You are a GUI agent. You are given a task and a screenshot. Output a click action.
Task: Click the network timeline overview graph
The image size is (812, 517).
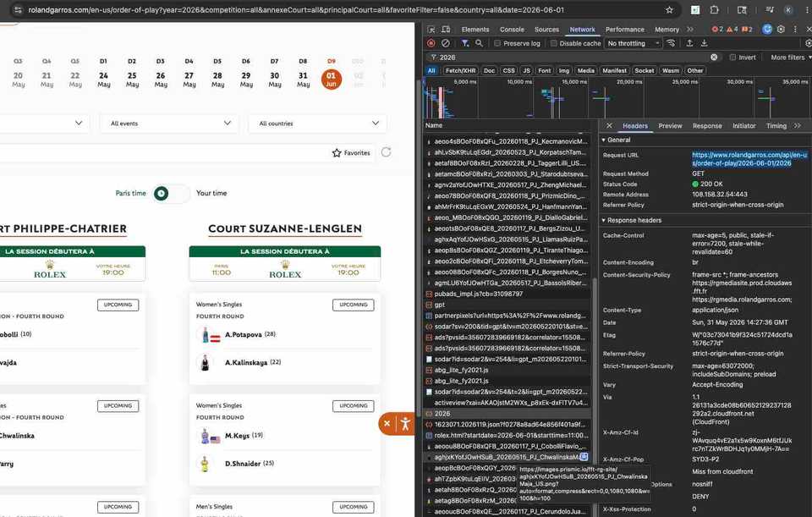click(x=617, y=98)
